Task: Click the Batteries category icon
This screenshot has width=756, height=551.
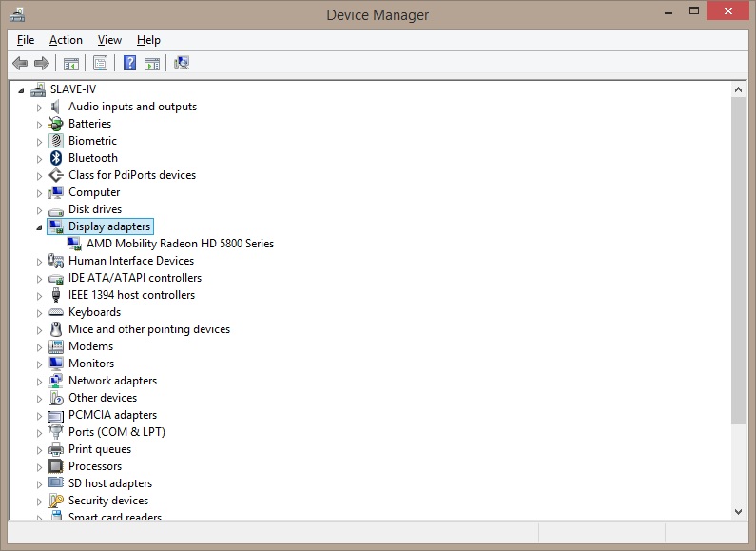Action: [56, 124]
